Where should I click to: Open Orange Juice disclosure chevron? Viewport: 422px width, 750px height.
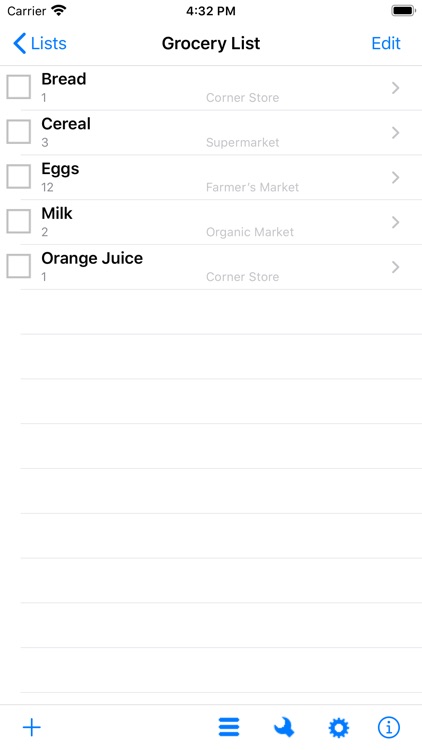396,267
